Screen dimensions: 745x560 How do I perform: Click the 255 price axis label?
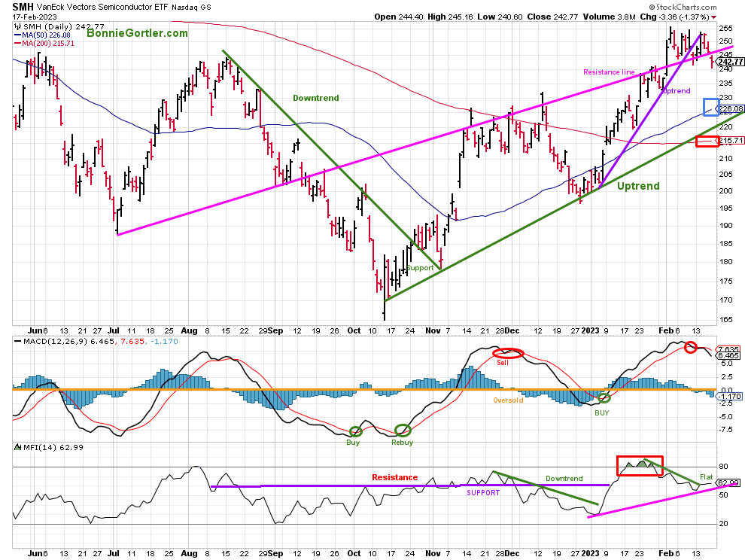tap(725, 28)
